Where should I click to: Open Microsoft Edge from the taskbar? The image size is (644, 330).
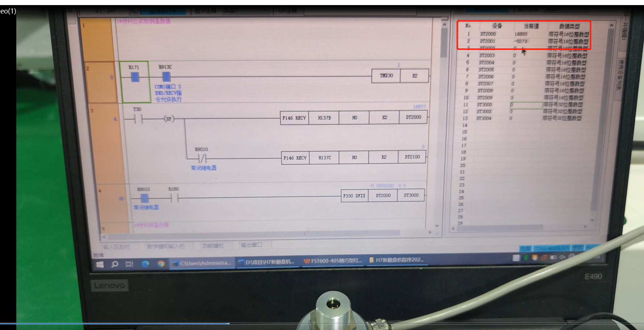coord(145,264)
